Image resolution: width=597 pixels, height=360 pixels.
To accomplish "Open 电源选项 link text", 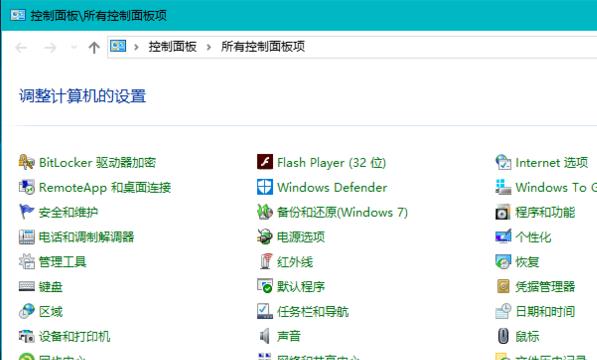I will click(x=301, y=237).
